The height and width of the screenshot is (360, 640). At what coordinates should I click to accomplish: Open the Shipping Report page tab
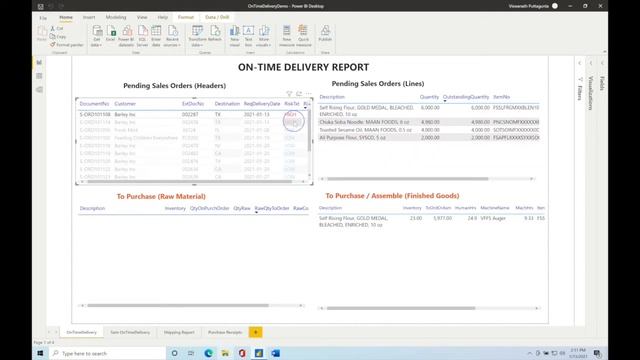pyautogui.click(x=179, y=332)
